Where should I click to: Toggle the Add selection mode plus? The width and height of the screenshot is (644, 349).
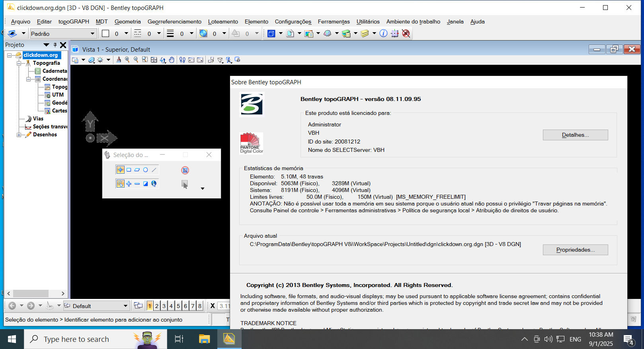[x=129, y=184]
